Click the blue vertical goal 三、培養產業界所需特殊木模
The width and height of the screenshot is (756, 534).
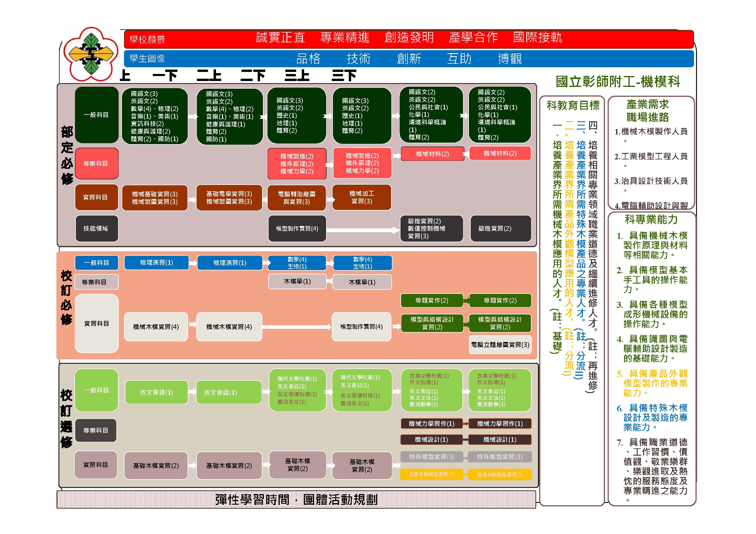[581, 250]
